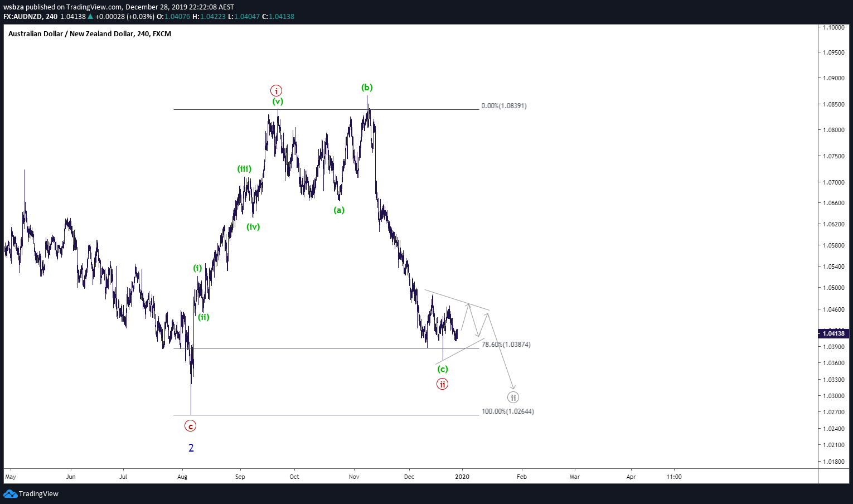Click the 'Sep' label on time axis
Image resolution: width=853 pixels, height=504 pixels.
(x=240, y=477)
